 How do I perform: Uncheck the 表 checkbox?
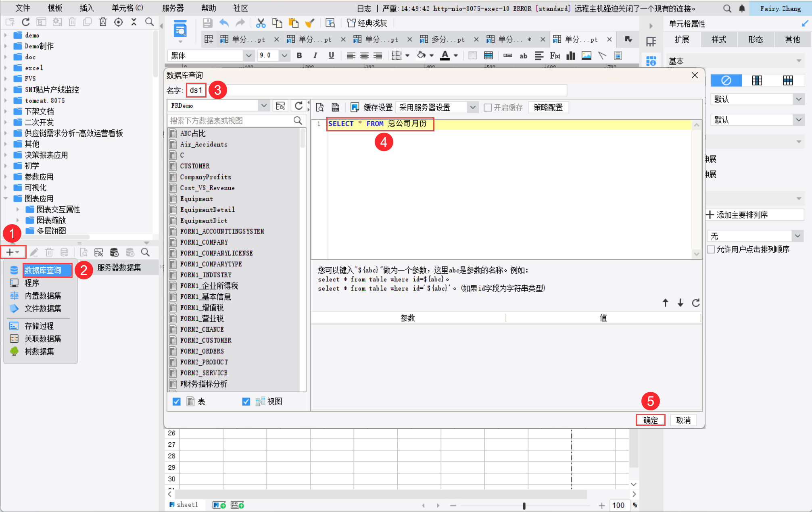coord(177,402)
